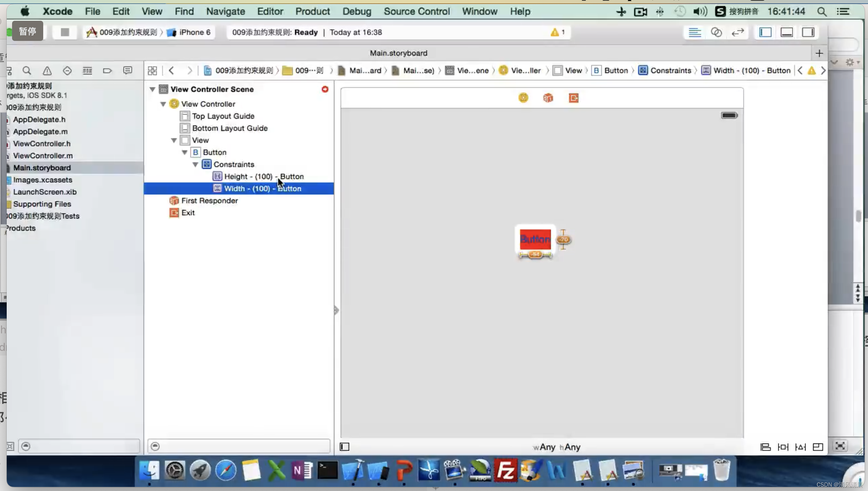Open the Product menu
This screenshot has width=868, height=491.
coord(312,11)
